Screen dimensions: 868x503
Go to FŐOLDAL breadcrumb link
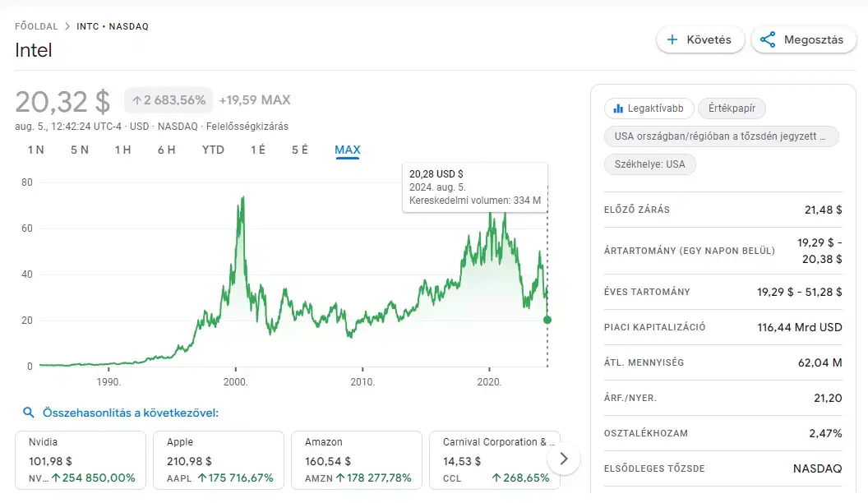(36, 26)
